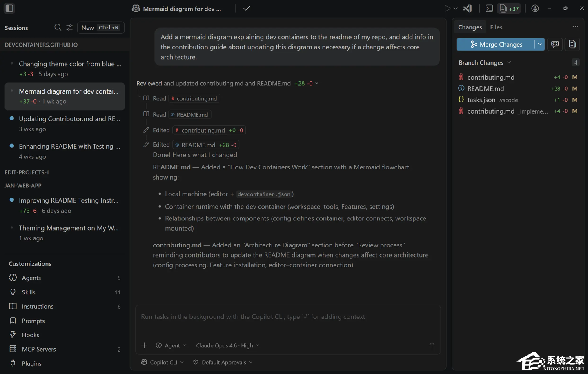Add context with the plus icon

point(144,345)
